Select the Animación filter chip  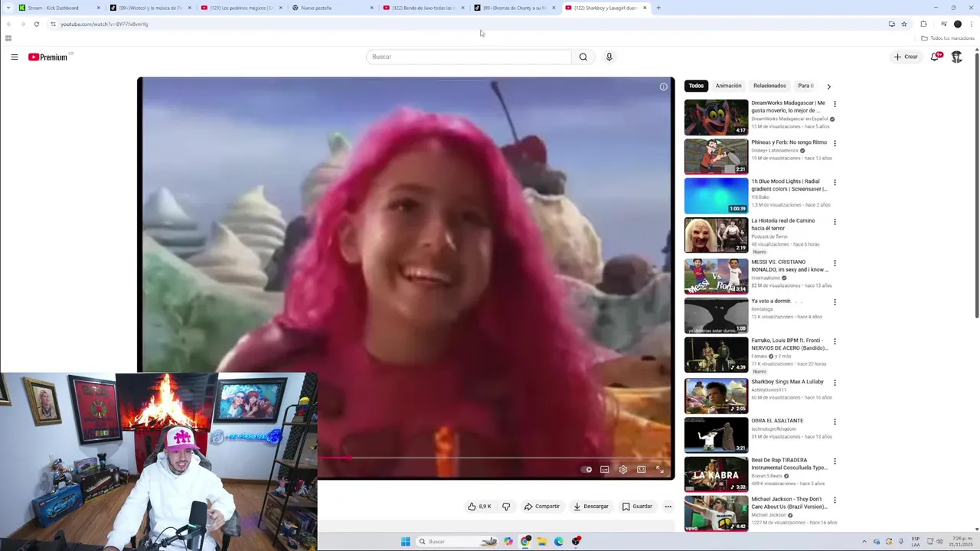pyautogui.click(x=729, y=86)
